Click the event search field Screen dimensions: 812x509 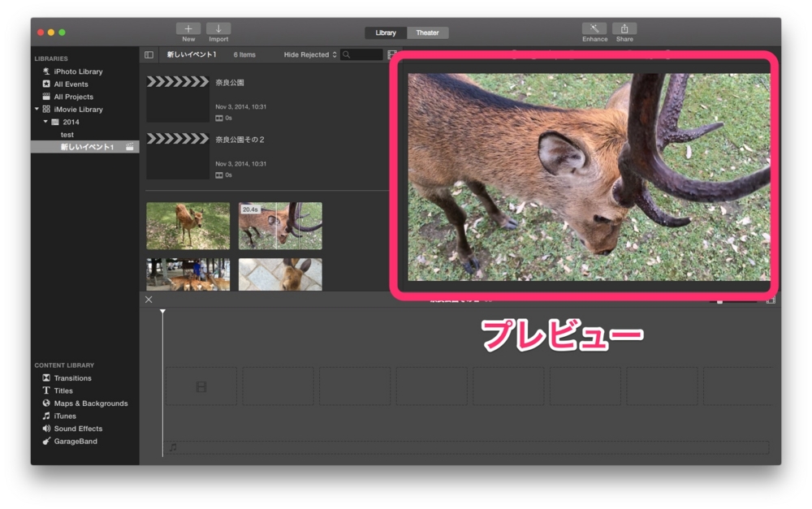pyautogui.click(x=361, y=55)
